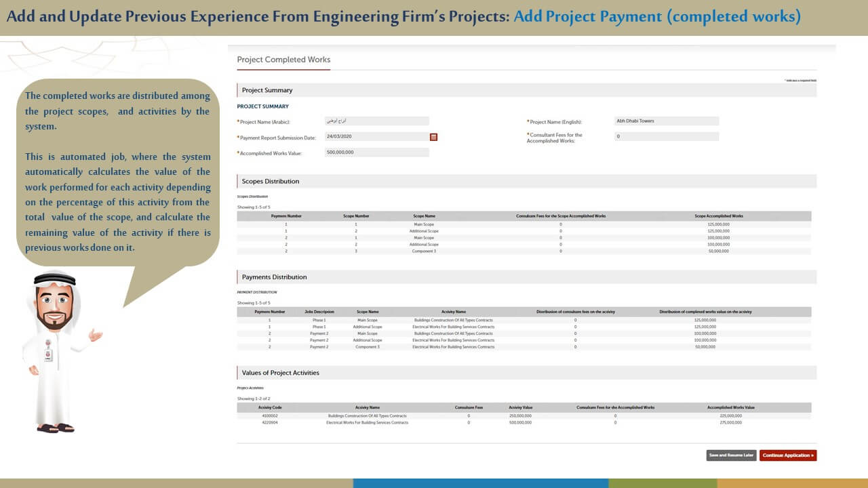
Task: Open the calendar date picker icon
Action: pos(434,137)
